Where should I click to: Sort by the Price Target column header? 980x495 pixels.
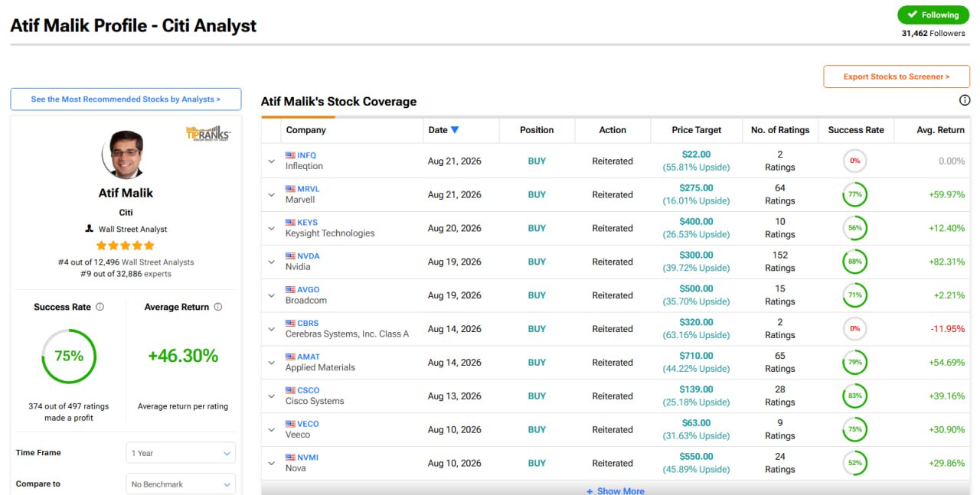pyautogui.click(x=696, y=130)
